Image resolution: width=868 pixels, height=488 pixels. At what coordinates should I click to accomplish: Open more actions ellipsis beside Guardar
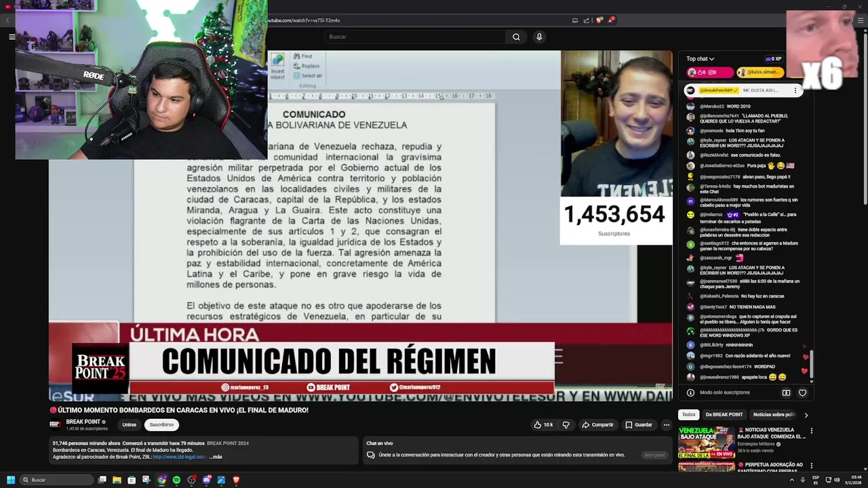tap(666, 425)
